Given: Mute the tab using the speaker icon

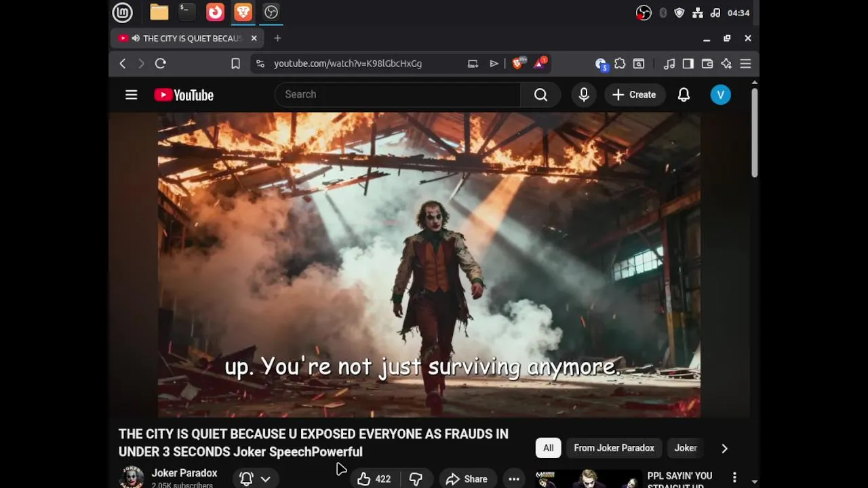Looking at the screenshot, I should [x=136, y=38].
